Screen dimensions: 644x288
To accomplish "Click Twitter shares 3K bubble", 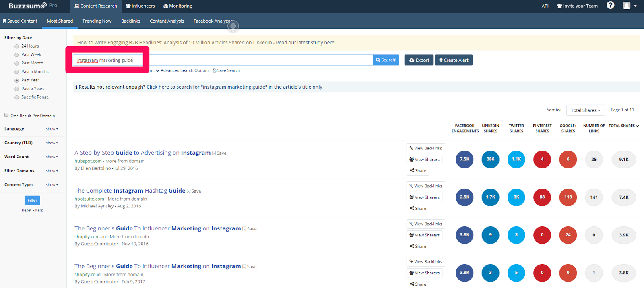I will pos(516,197).
